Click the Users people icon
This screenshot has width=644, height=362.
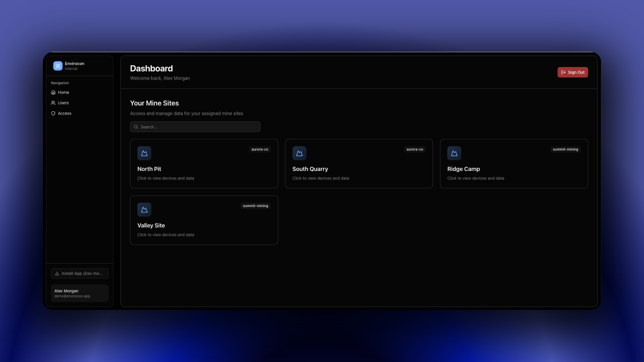coord(53,103)
